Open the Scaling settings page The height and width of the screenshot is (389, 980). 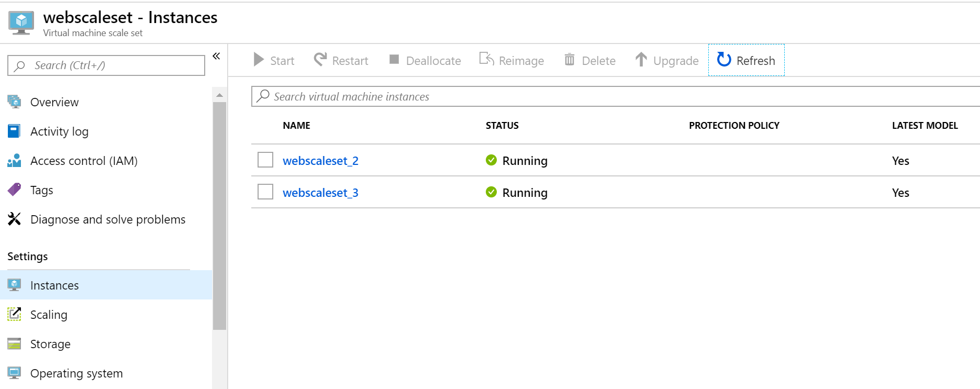pyautogui.click(x=49, y=315)
